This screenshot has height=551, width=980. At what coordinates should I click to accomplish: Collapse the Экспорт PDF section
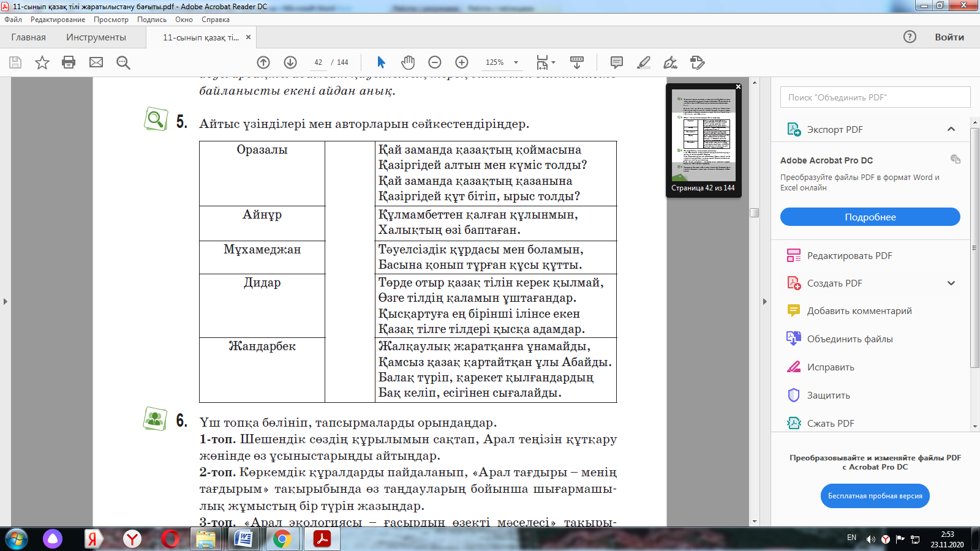point(951,129)
